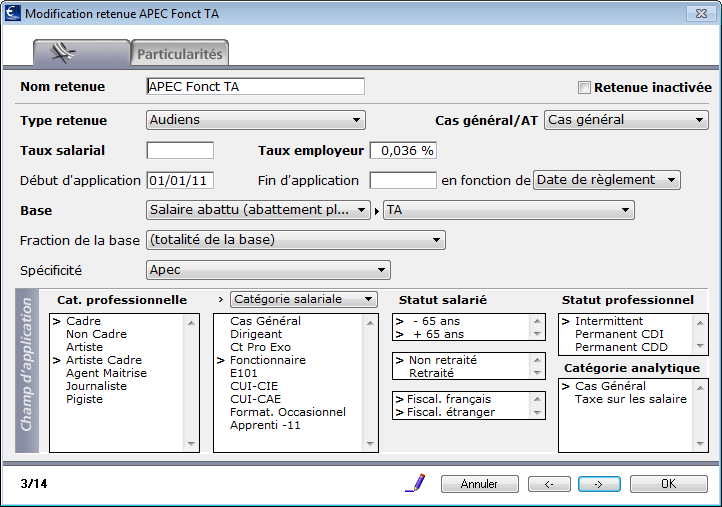Select Cadre in Cat. professionnelle list
722x507 pixels.
pos(83,321)
